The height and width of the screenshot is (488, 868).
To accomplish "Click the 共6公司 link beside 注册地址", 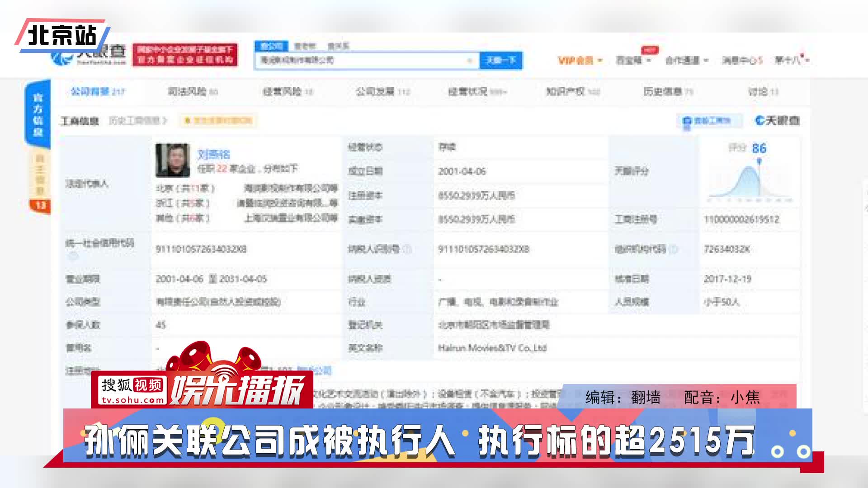I will coord(316,371).
